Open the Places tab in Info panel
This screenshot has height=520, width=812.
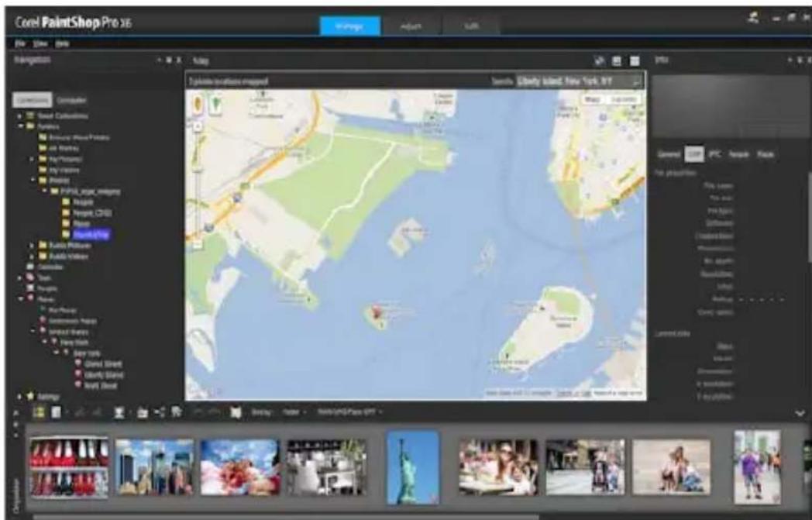point(766,154)
